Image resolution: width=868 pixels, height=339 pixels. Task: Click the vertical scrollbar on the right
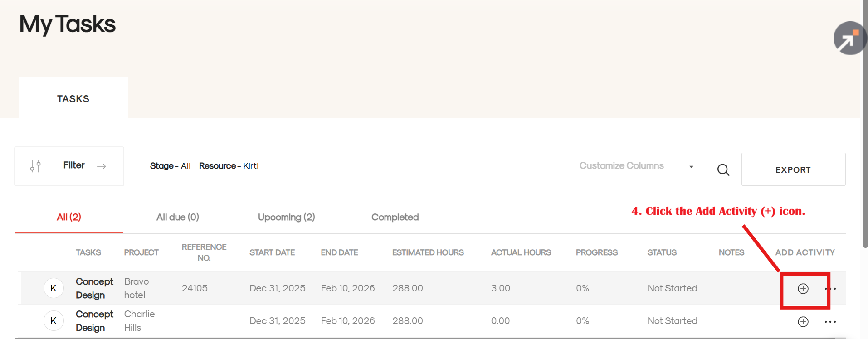(x=865, y=136)
